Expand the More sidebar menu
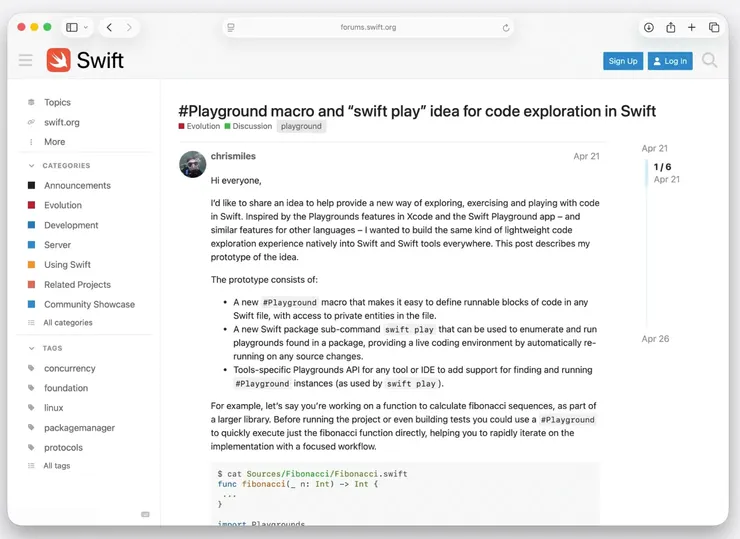This screenshot has height=539, width=740. click(x=54, y=142)
